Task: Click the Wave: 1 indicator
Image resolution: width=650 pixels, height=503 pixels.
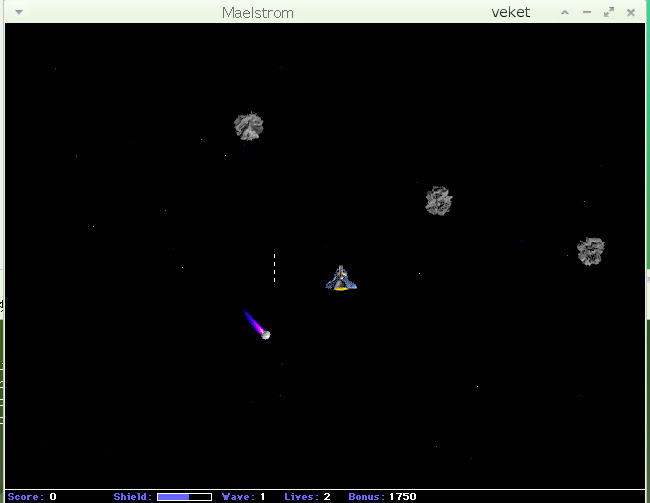Action: click(243, 497)
